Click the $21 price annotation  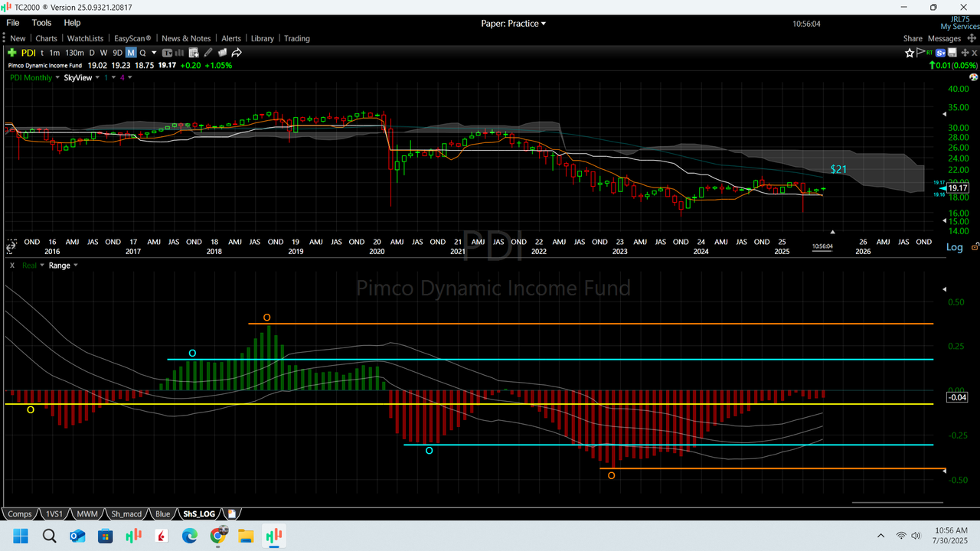[x=838, y=168]
